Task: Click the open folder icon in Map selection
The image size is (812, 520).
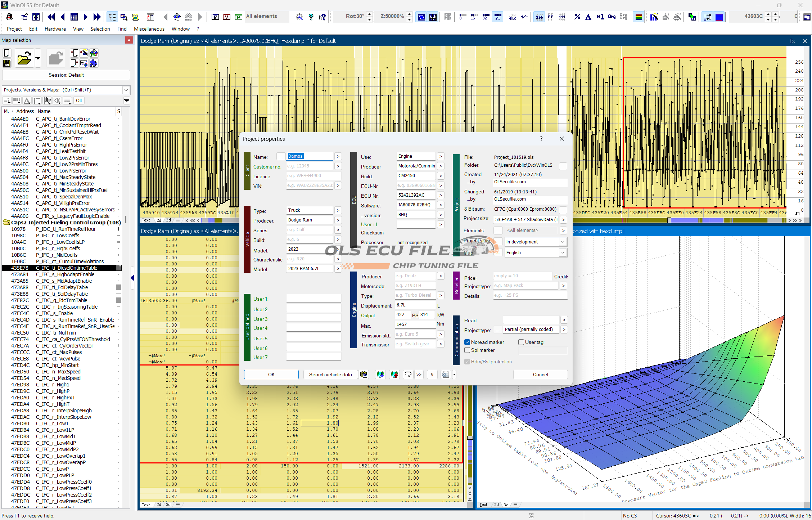Action: [x=24, y=58]
